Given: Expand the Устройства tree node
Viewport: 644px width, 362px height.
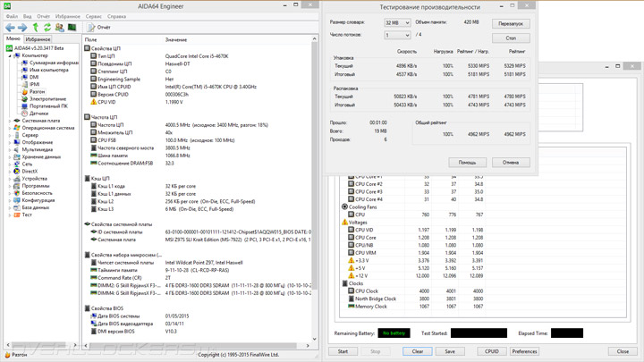Looking at the screenshot, I should [x=10, y=179].
